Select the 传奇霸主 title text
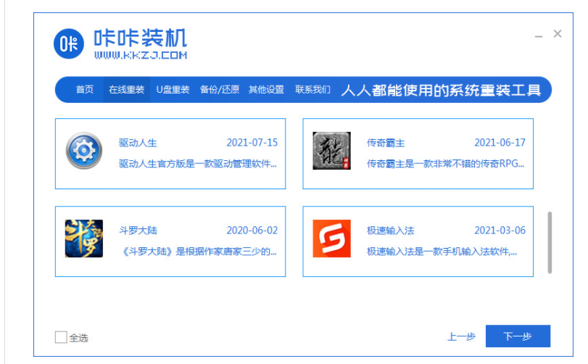588x364 pixels. click(x=386, y=143)
